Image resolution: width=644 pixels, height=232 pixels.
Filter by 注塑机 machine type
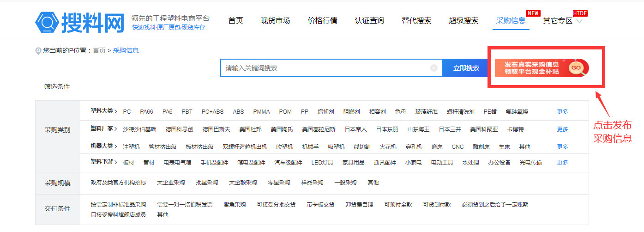click(x=131, y=147)
